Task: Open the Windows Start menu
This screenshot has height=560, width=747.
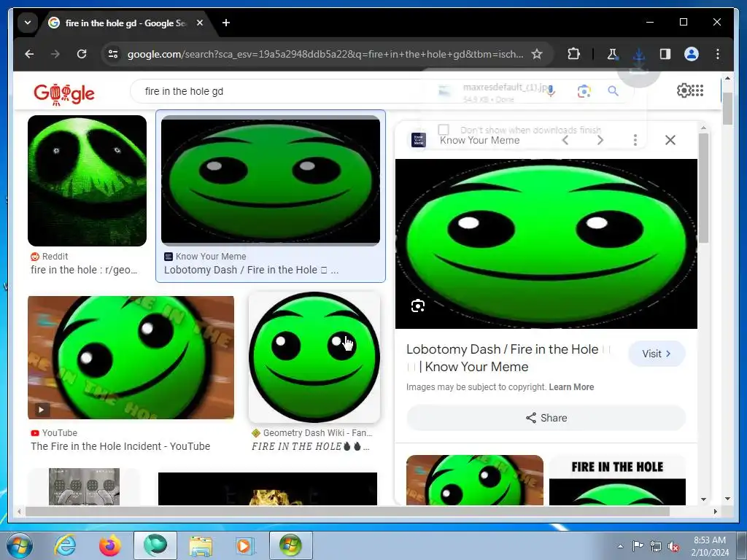Action: (x=19, y=545)
